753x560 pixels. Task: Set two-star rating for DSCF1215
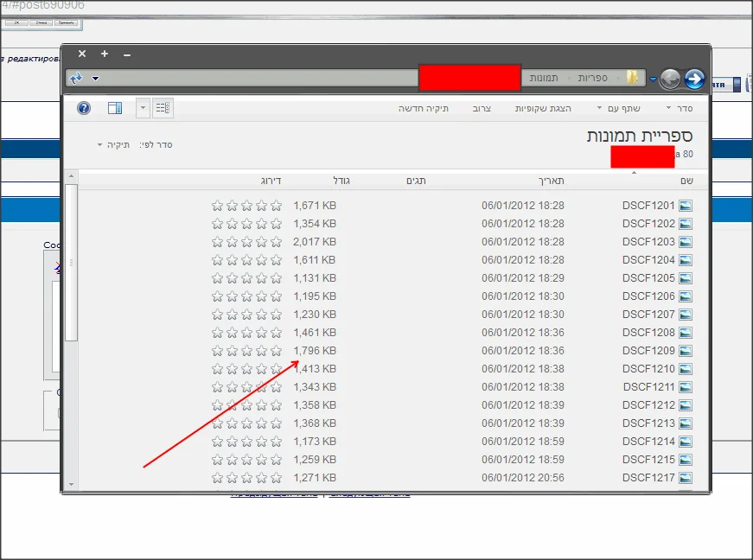261,460
